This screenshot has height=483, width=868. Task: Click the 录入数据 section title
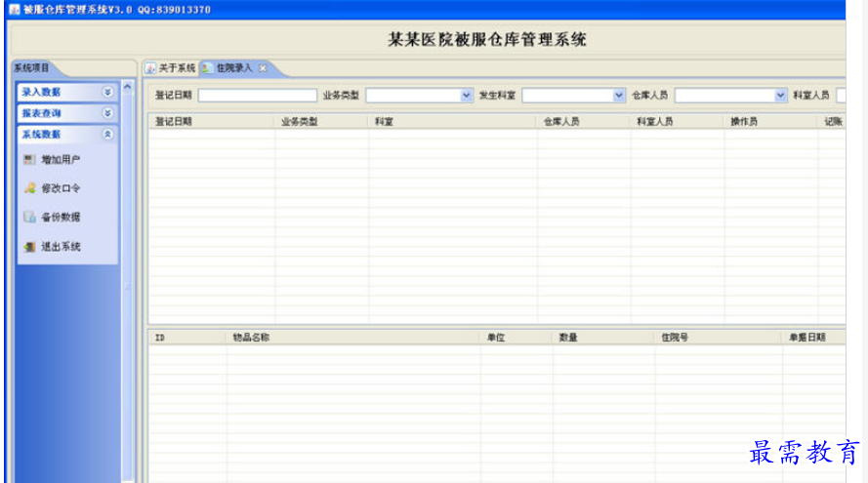(41, 92)
